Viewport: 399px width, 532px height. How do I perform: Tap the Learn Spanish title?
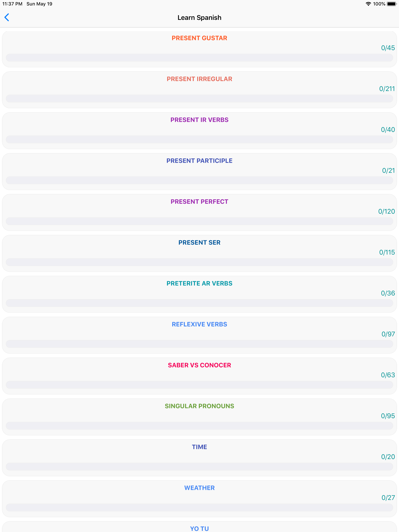(x=199, y=17)
